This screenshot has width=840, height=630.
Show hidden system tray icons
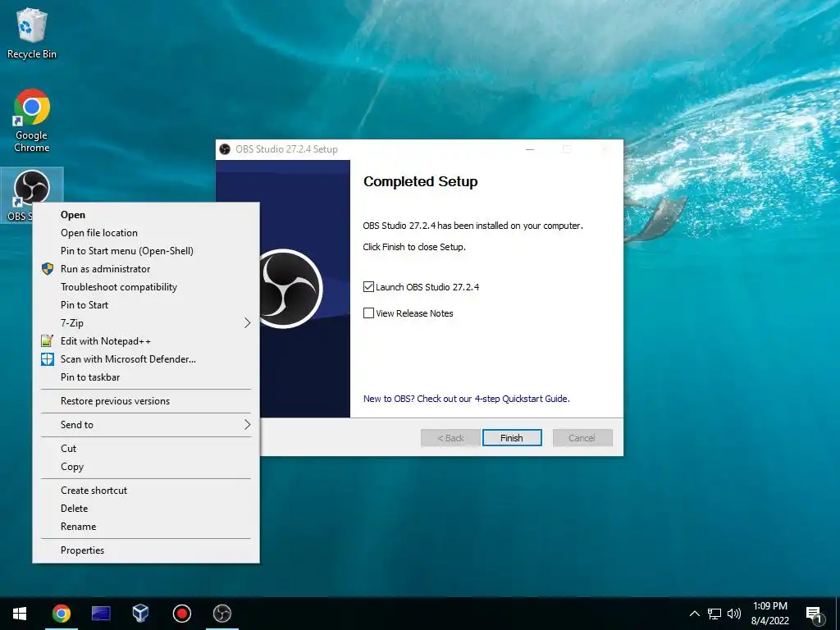pos(694,614)
